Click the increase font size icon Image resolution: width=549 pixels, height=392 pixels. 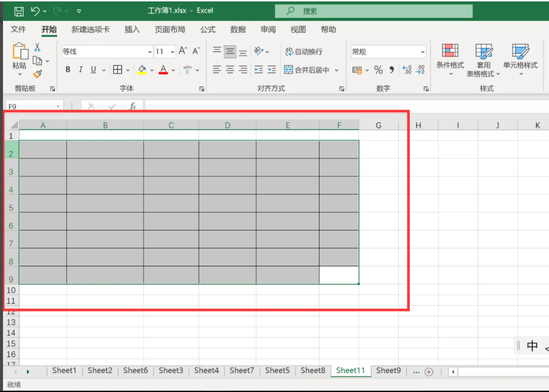pyautogui.click(x=183, y=51)
